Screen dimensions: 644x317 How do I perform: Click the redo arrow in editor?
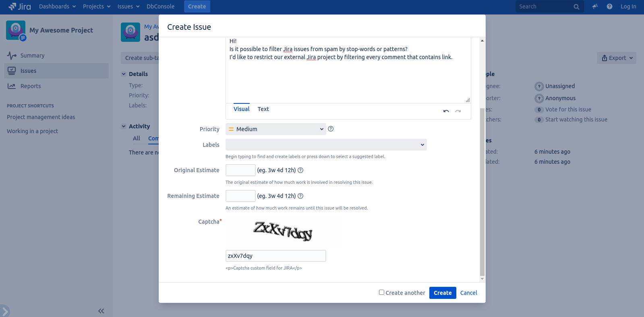pos(458,111)
